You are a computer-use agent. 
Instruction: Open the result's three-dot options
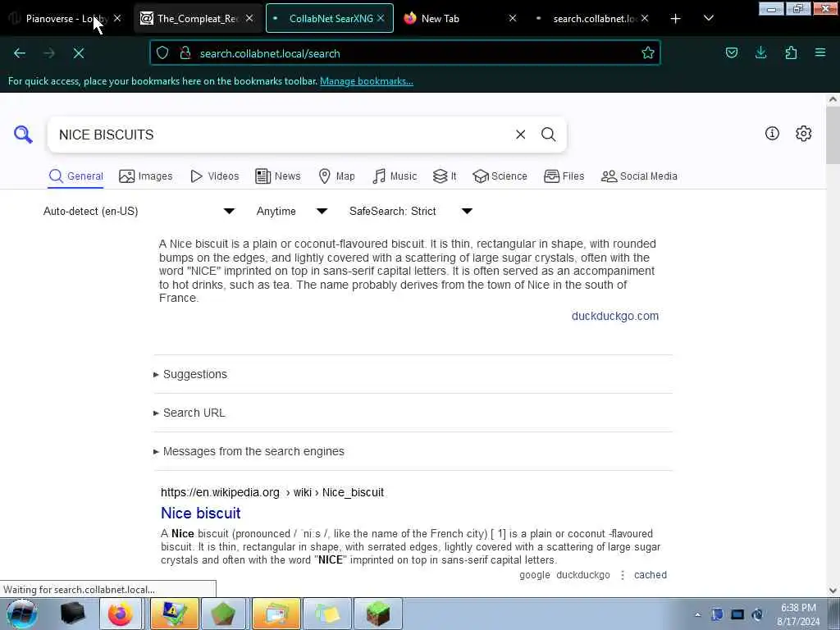point(623,575)
